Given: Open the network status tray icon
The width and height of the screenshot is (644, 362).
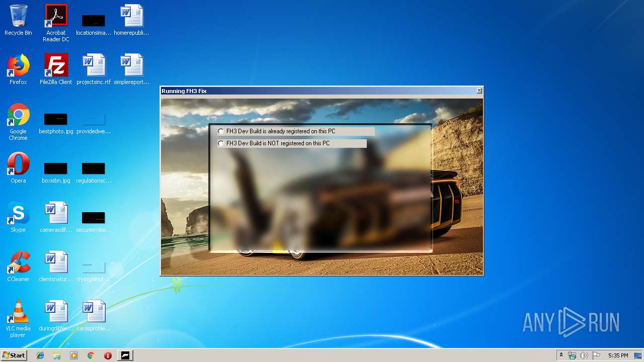Looking at the screenshot, I should point(572,355).
